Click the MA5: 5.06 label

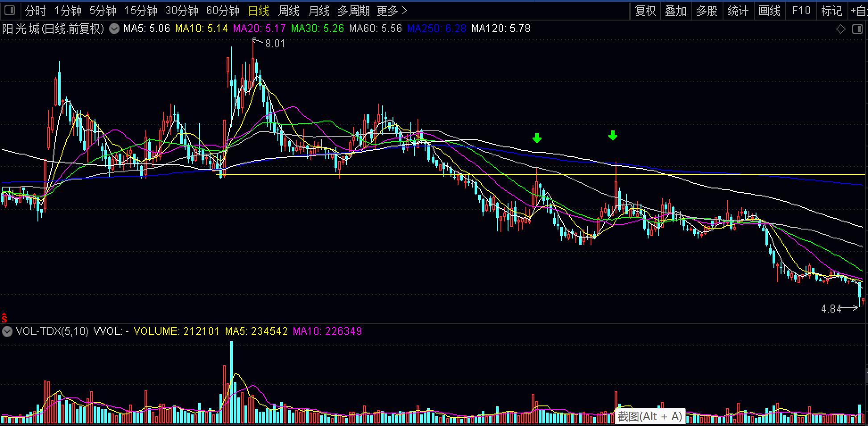coord(147,29)
